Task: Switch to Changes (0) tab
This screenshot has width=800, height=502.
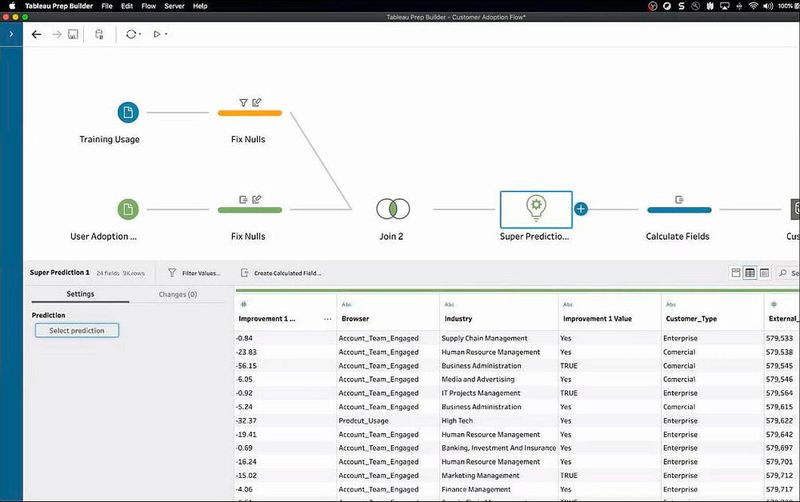Action: [178, 294]
